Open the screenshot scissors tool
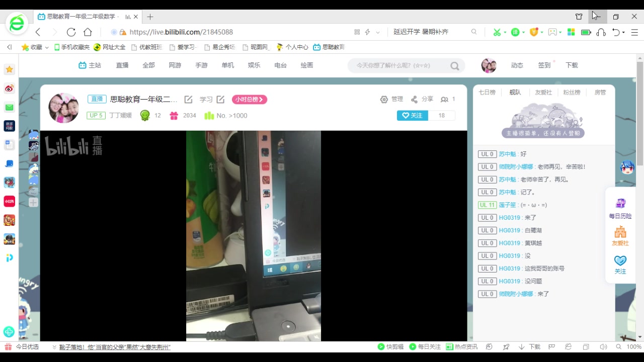644x362 pixels. click(x=497, y=32)
